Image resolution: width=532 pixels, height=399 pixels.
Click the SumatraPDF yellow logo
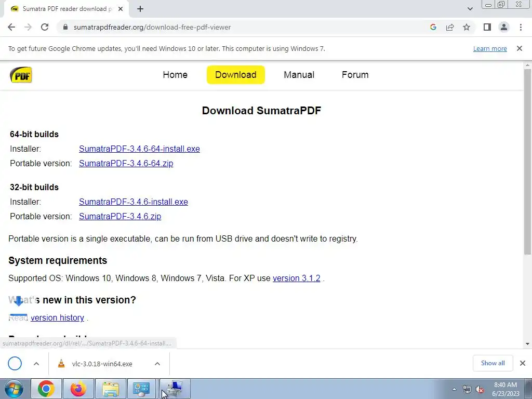click(x=21, y=75)
